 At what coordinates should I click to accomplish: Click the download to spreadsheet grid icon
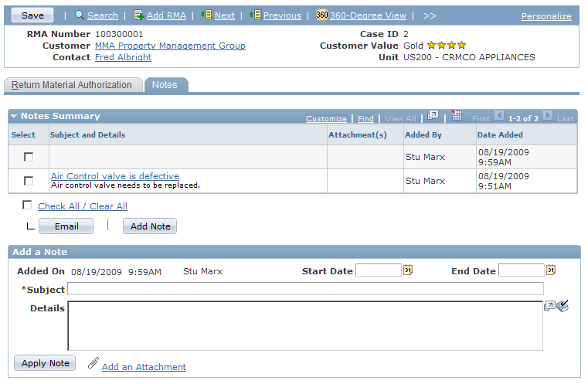(x=457, y=116)
